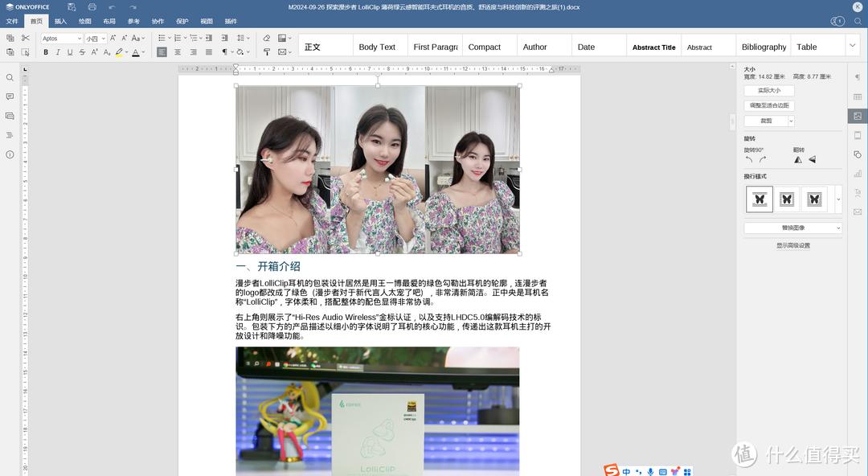Open the Chat panel icon
The width and height of the screenshot is (868, 476).
(9, 115)
